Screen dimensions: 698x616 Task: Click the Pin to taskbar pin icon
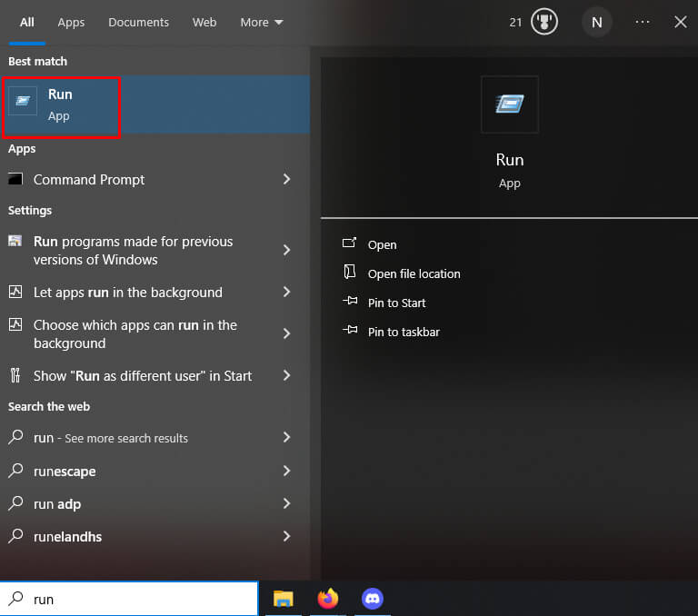point(350,330)
